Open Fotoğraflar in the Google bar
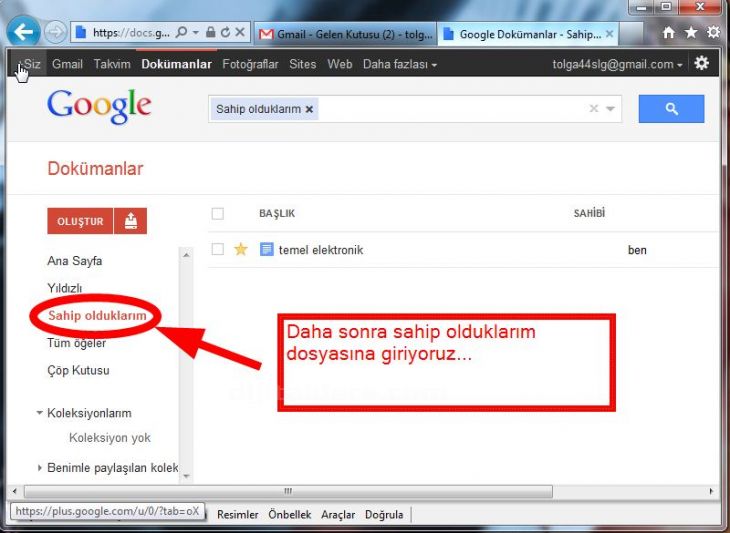The image size is (730, 533). (250, 64)
